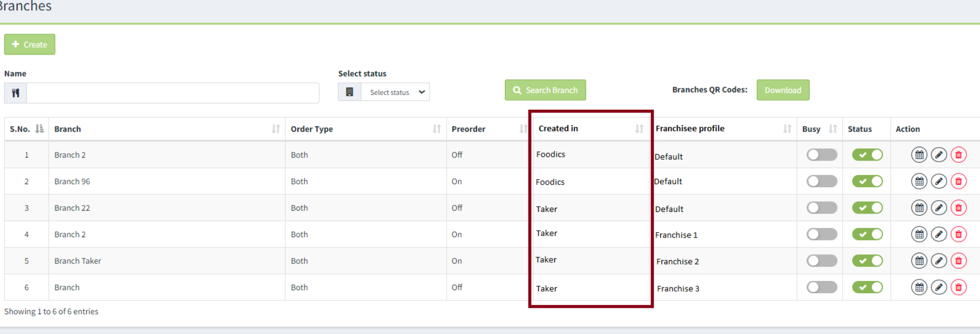Screen dimensions: 980x334
Task: Disable Status switch for Branch 96
Action: tap(867, 181)
